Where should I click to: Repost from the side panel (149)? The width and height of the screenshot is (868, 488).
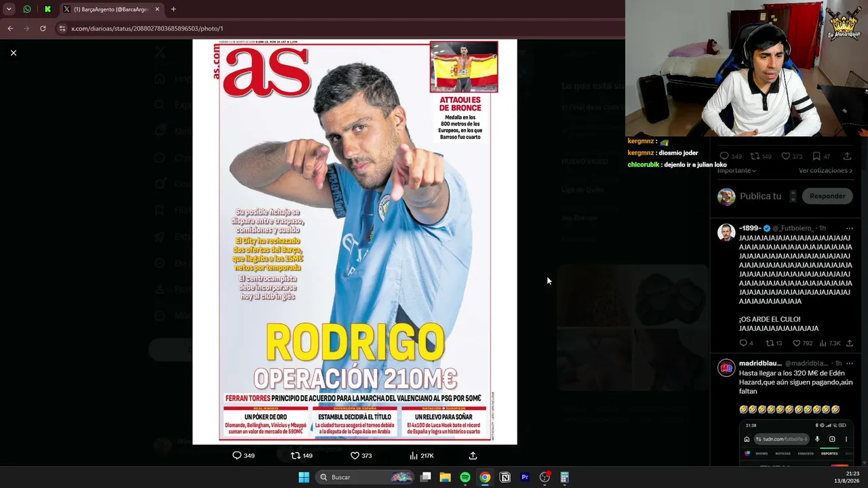761,157
